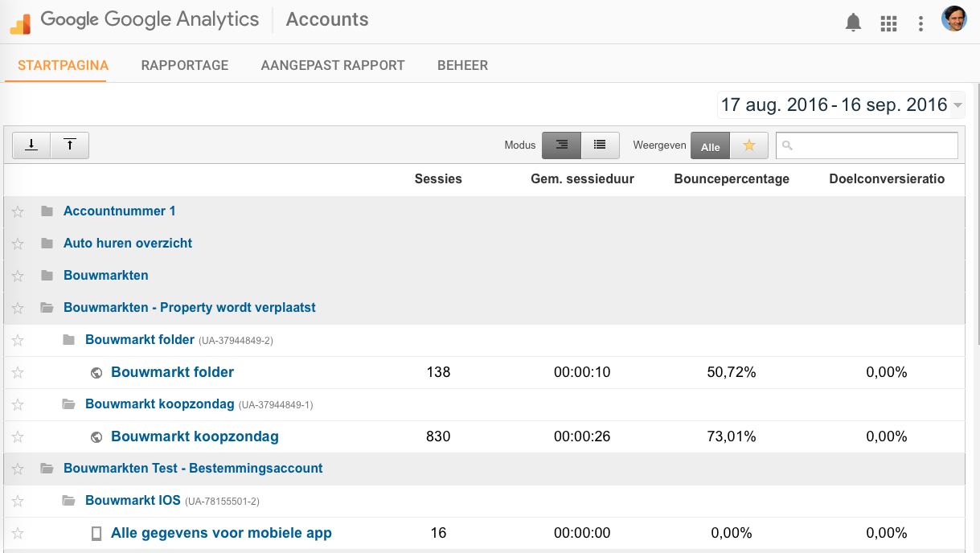This screenshot has height=553, width=980.
Task: Star Bouwmarkten Test - Bestemmingsaccount
Action: (18, 469)
